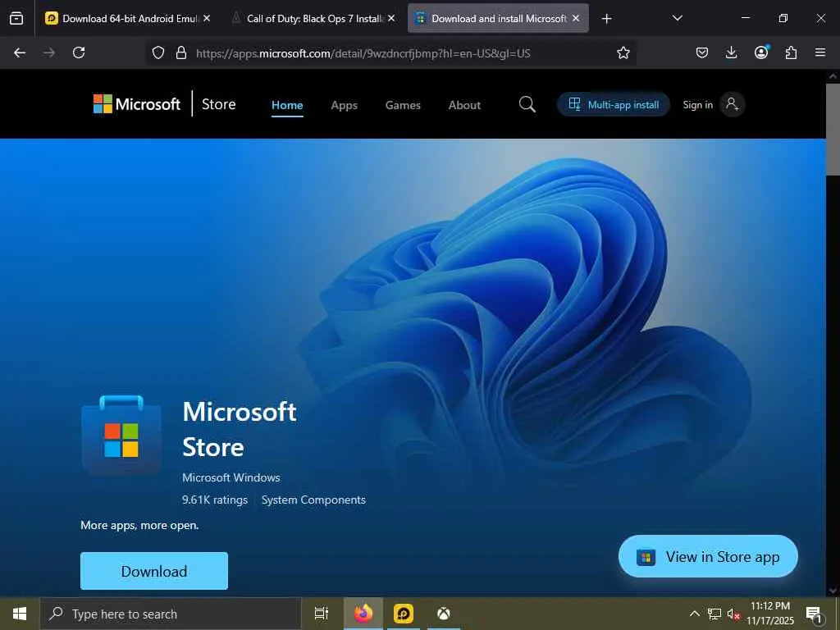Open Task View on taskbar
The height and width of the screenshot is (630, 840).
point(322,614)
